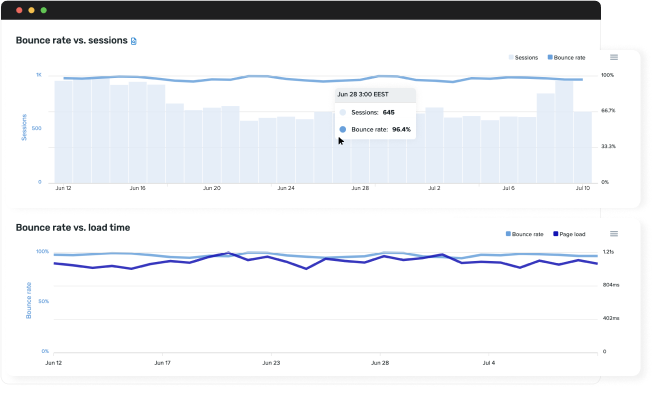Click the Bounce rate vs. load time heading
The height and width of the screenshot is (410, 654).
click(73, 228)
